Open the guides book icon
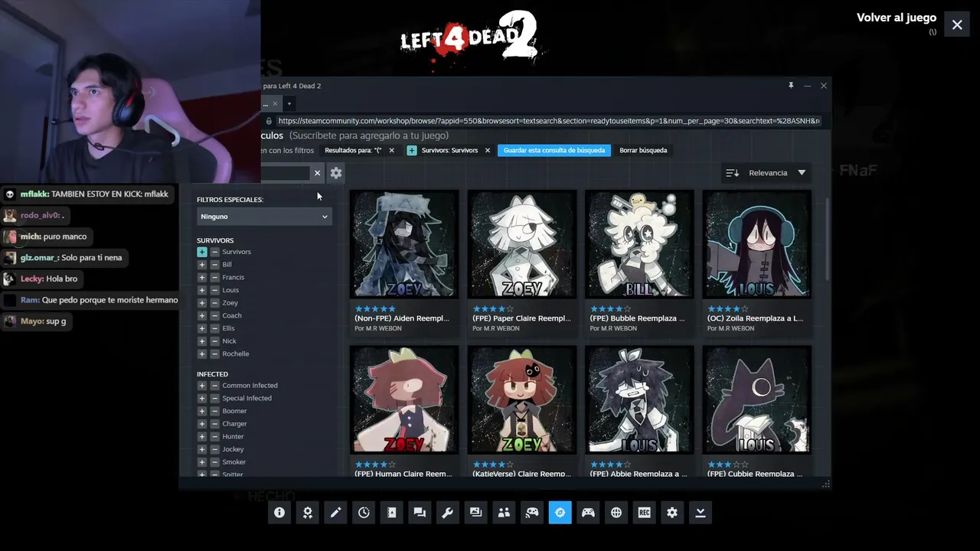 click(392, 513)
